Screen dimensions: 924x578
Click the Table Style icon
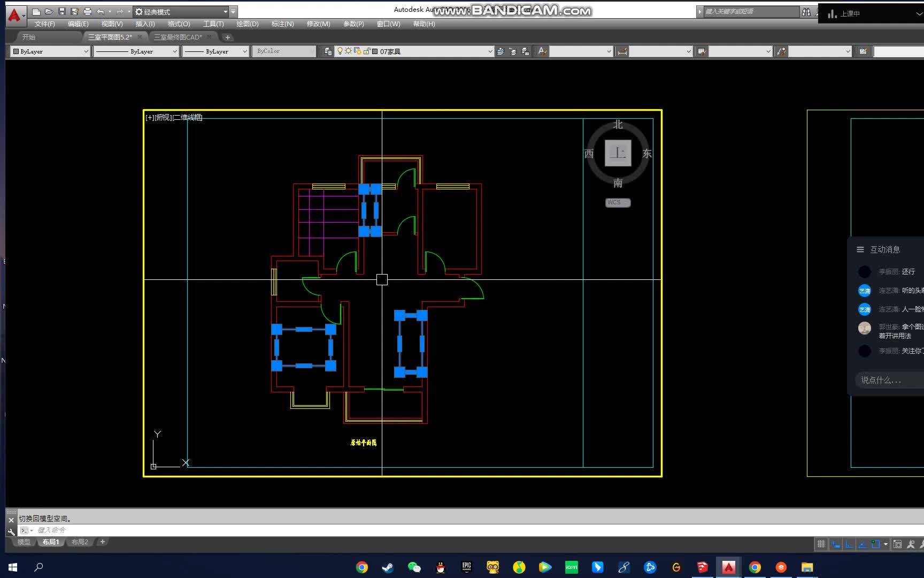click(x=702, y=51)
